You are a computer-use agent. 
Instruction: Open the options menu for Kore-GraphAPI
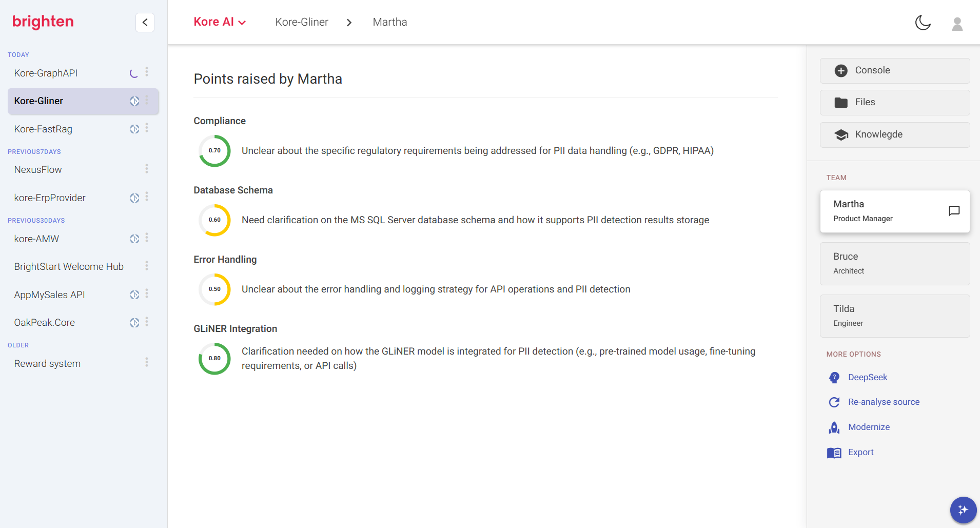tap(147, 72)
